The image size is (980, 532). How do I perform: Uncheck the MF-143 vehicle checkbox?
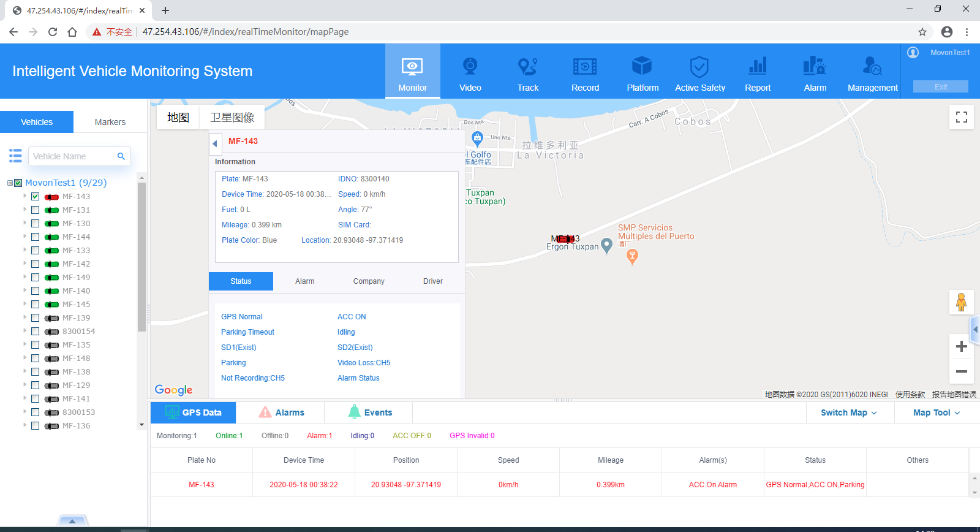(36, 197)
